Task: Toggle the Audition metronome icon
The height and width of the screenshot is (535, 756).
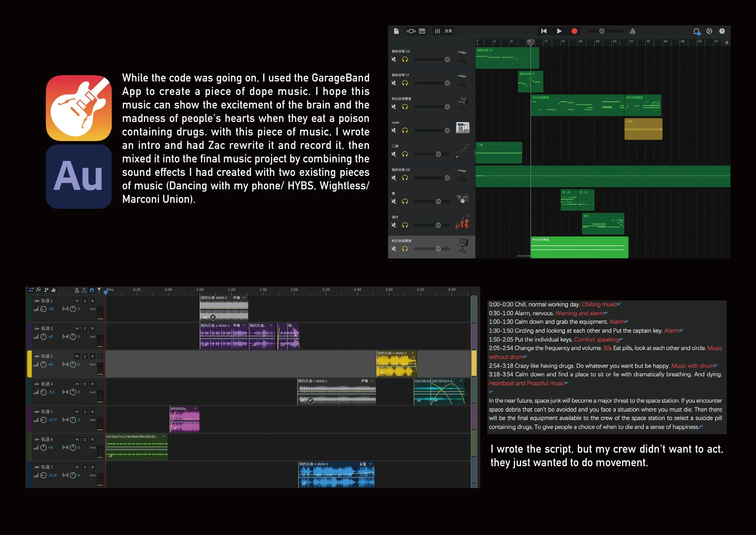Action: [77, 290]
